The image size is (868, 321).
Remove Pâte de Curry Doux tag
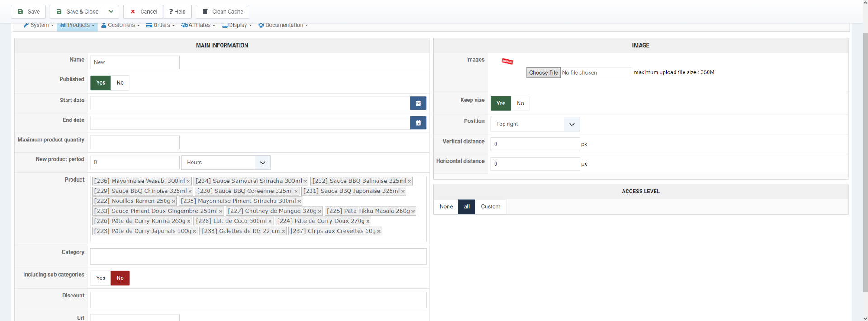(368, 221)
